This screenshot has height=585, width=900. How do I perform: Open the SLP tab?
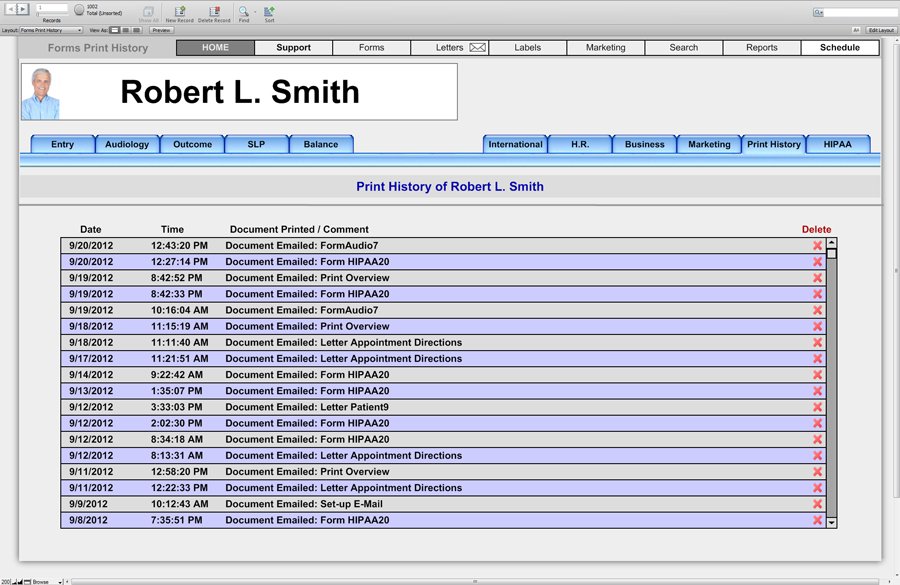(256, 144)
